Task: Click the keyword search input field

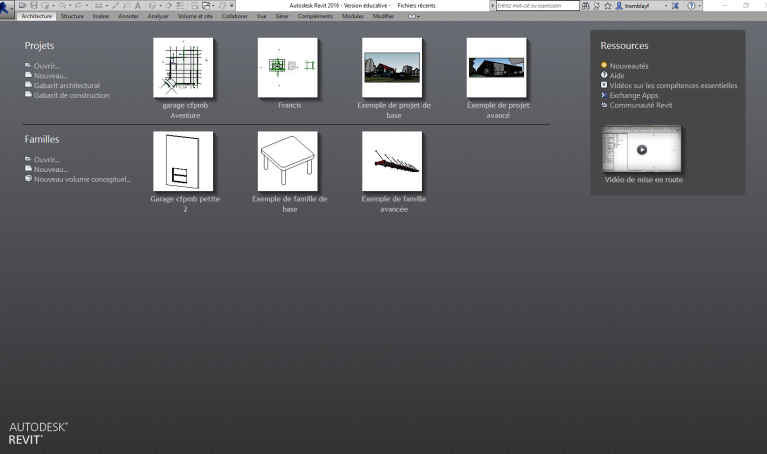Action: (538, 6)
